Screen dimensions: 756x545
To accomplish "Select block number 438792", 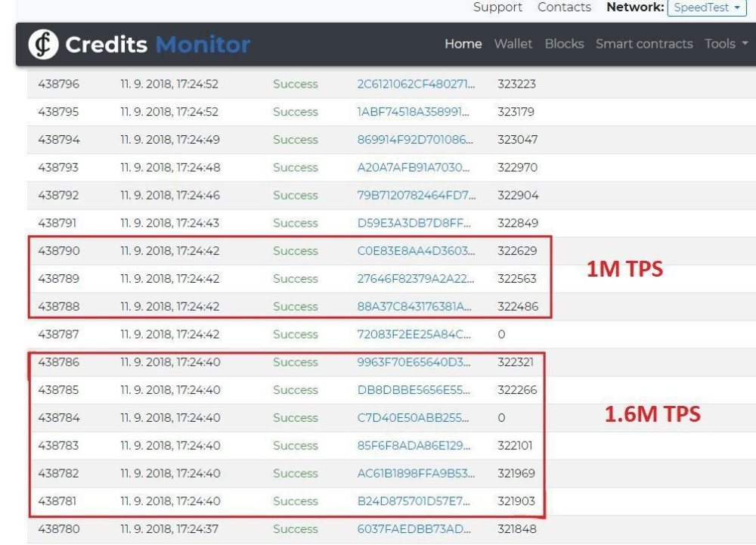I will coord(58,195).
